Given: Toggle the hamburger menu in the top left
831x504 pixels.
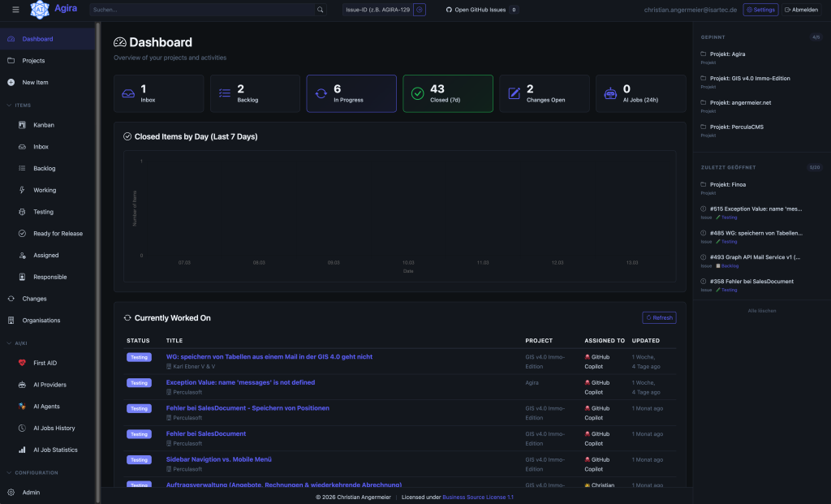Looking at the screenshot, I should click(x=14, y=10).
